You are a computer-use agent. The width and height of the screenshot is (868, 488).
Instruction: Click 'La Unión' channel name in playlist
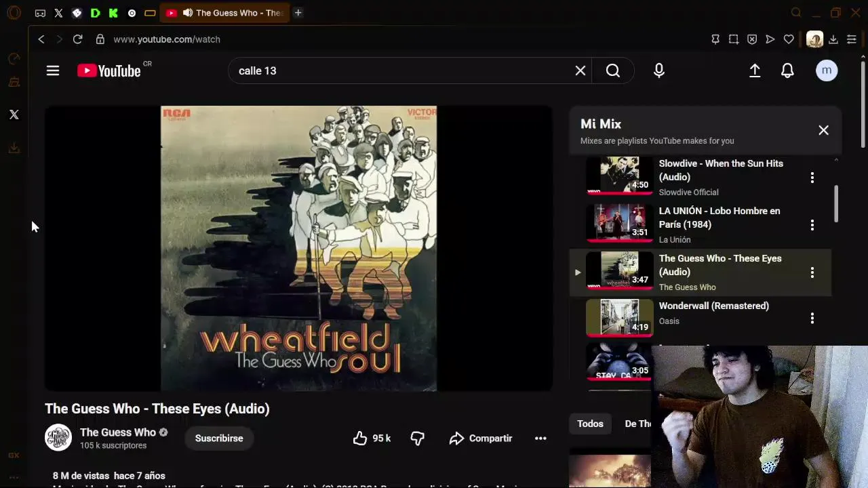[x=675, y=240]
